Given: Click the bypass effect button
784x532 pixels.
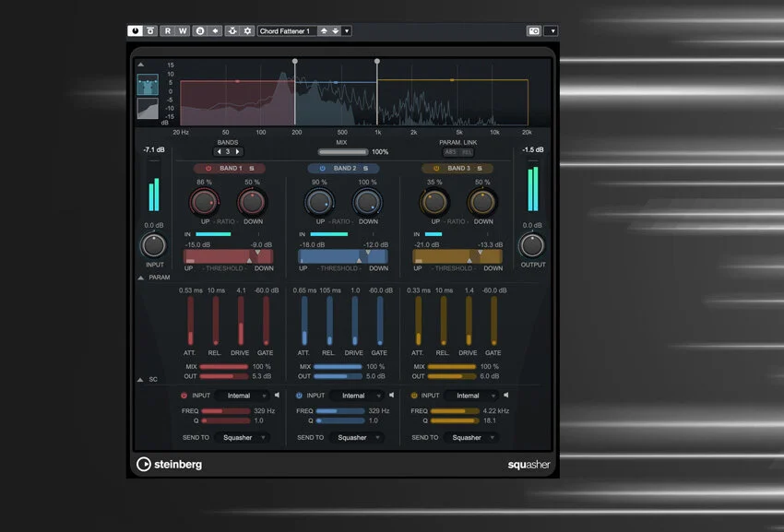Looking at the screenshot, I should pyautogui.click(x=150, y=31).
